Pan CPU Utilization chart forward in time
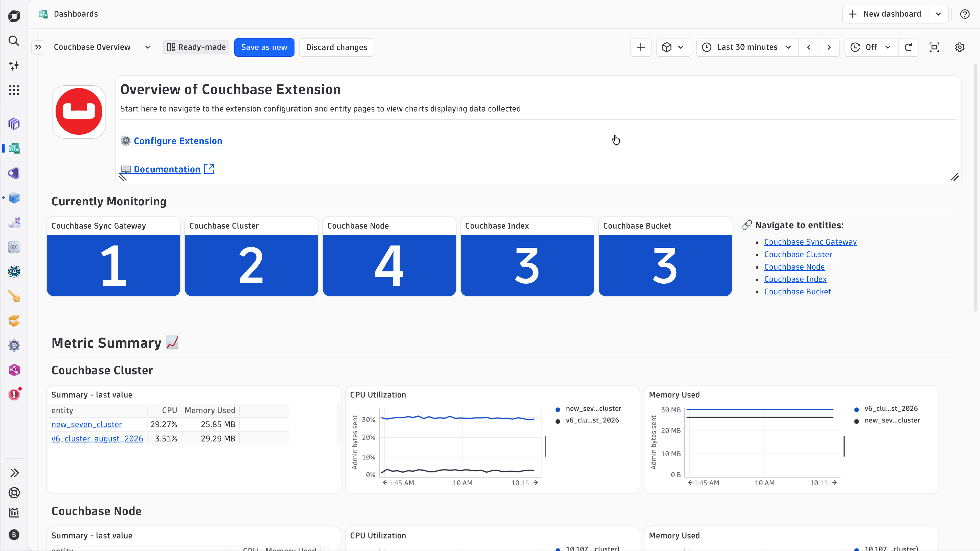The height and width of the screenshot is (551, 980). tap(536, 483)
